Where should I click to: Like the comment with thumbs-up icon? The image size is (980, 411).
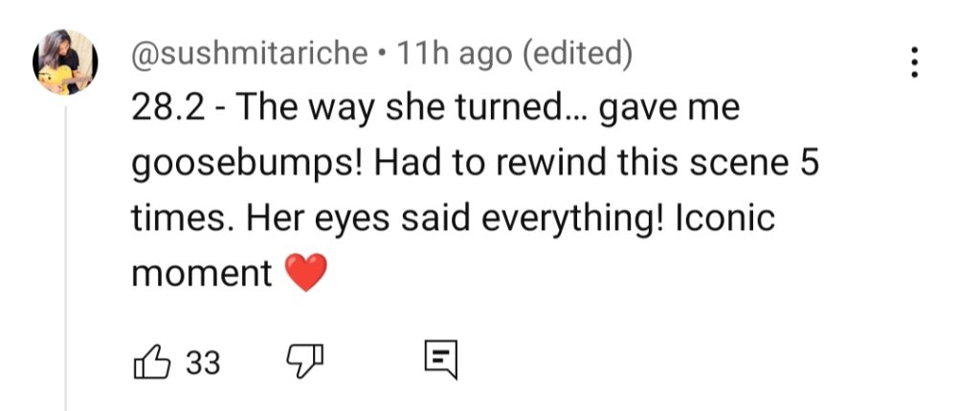point(152,361)
